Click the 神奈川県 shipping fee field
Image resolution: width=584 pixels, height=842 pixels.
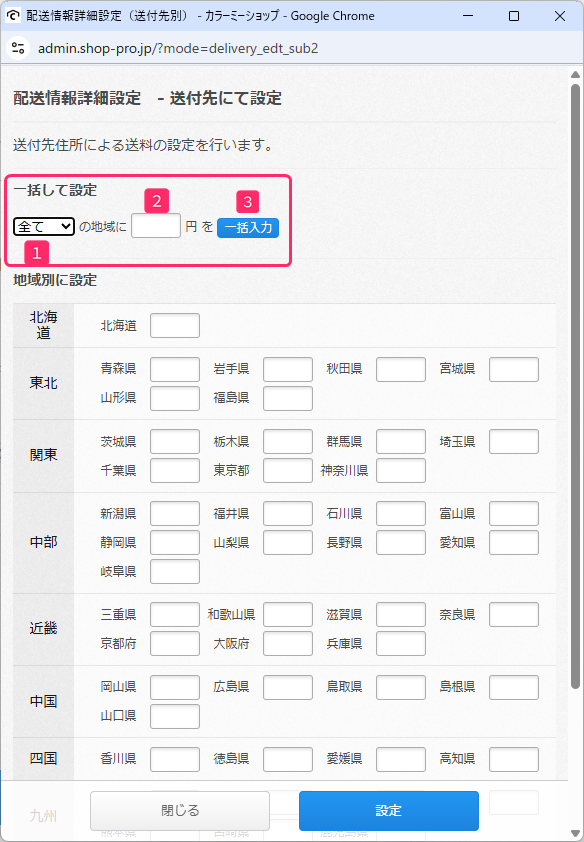pyautogui.click(x=400, y=470)
